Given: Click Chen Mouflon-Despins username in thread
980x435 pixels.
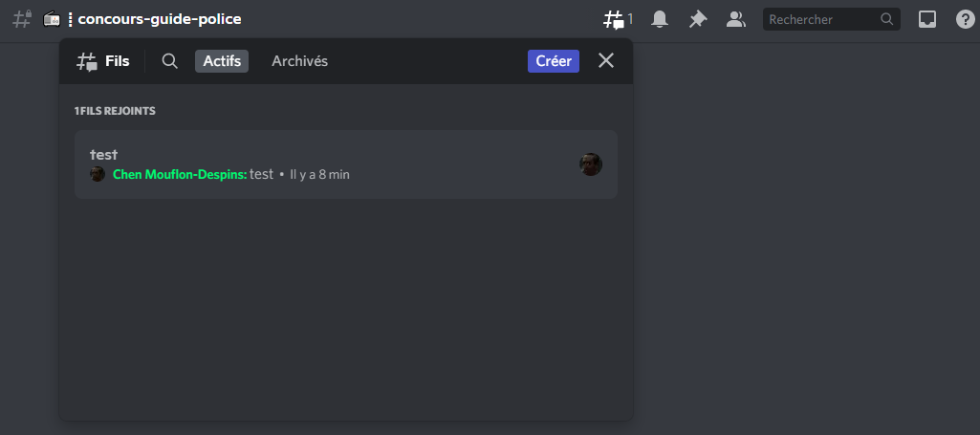Looking at the screenshot, I should coord(180,174).
